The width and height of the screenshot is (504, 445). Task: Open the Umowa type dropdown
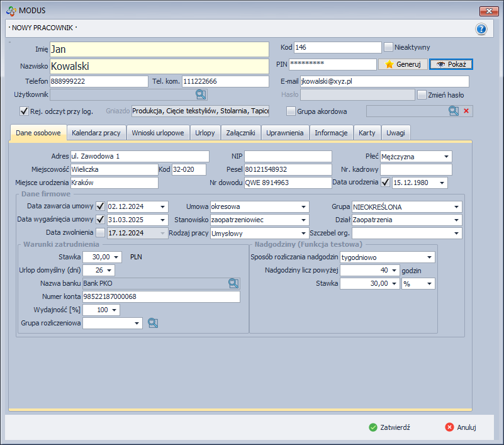[304, 206]
